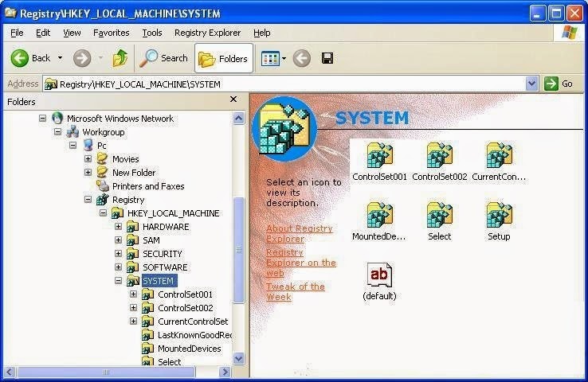
Task: Select the highlighted SYSTEM key
Action: point(159,281)
